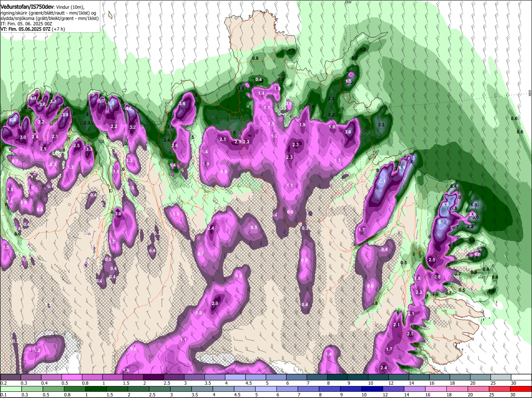Image resolution: width=532 pixels, height=398 pixels.
Task: Click the 6.0 precipitation value on the map
Action: click(474, 205)
